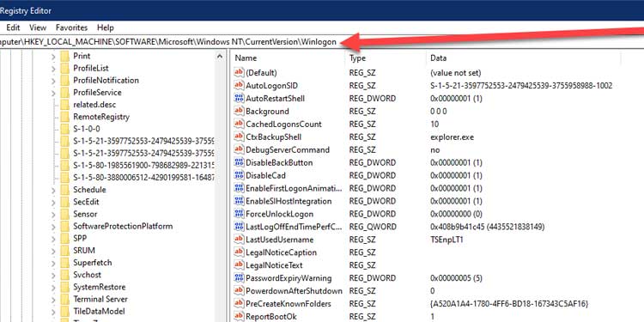Expand the SoftwareProtectionPlatform key
This screenshot has height=322, width=644.
click(53, 227)
